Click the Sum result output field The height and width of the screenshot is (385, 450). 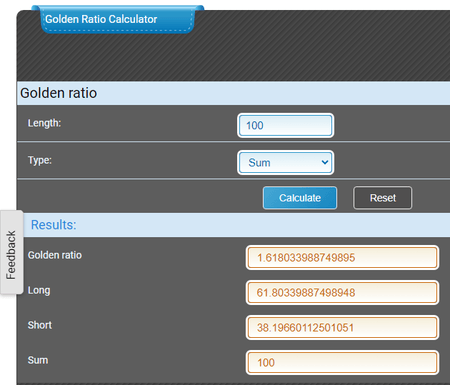click(342, 363)
